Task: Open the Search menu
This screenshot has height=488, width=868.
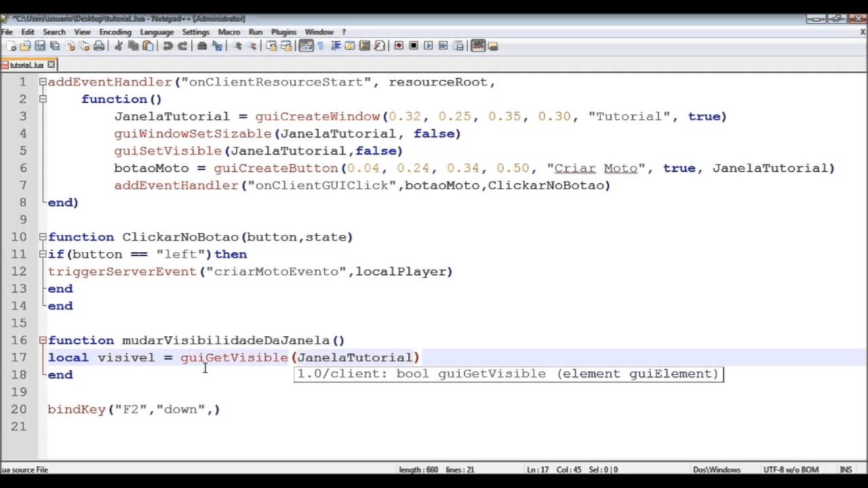Action: point(54,32)
